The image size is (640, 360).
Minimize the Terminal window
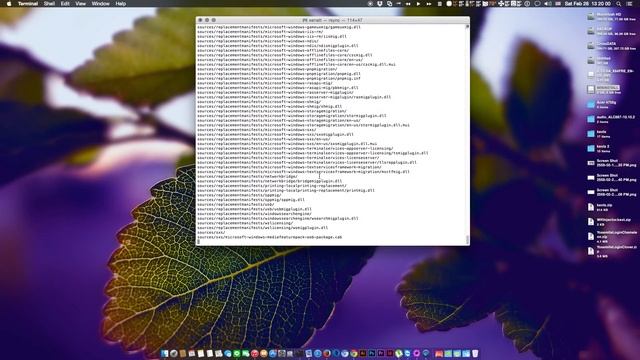click(207, 20)
